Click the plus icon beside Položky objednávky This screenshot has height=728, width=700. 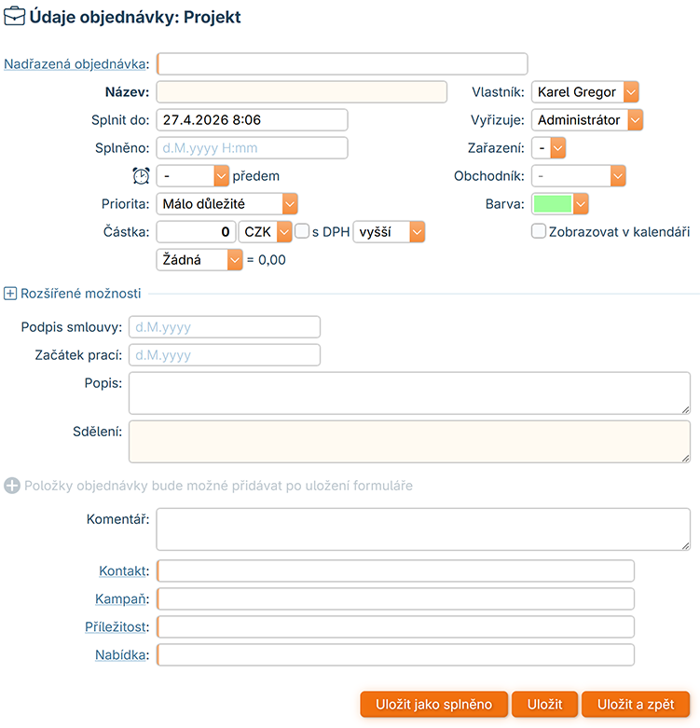12,486
